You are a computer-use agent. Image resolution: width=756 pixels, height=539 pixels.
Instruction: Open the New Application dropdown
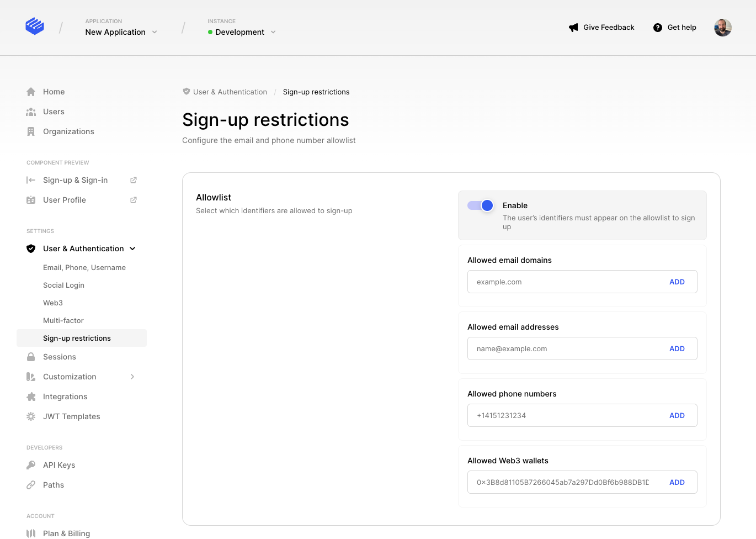point(121,32)
